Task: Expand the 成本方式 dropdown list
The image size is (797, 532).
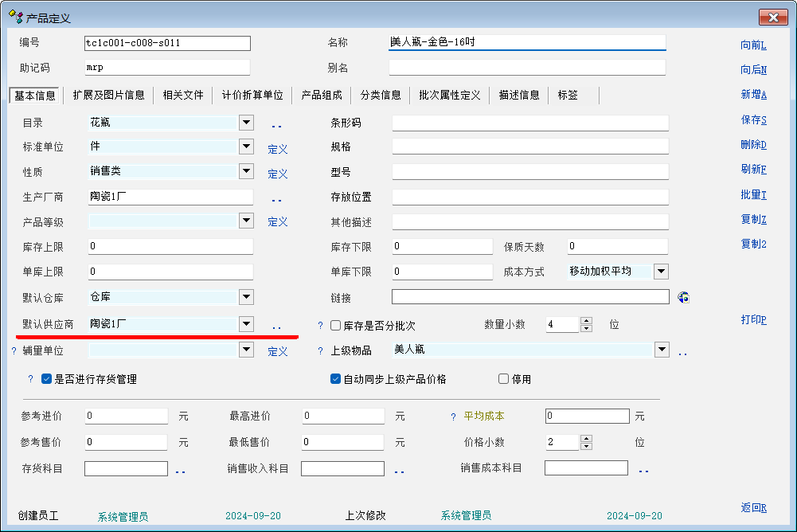Action: click(661, 272)
